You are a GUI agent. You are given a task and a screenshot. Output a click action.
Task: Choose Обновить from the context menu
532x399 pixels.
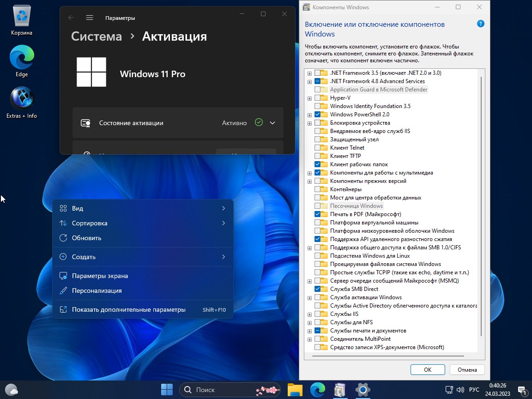pos(143,238)
